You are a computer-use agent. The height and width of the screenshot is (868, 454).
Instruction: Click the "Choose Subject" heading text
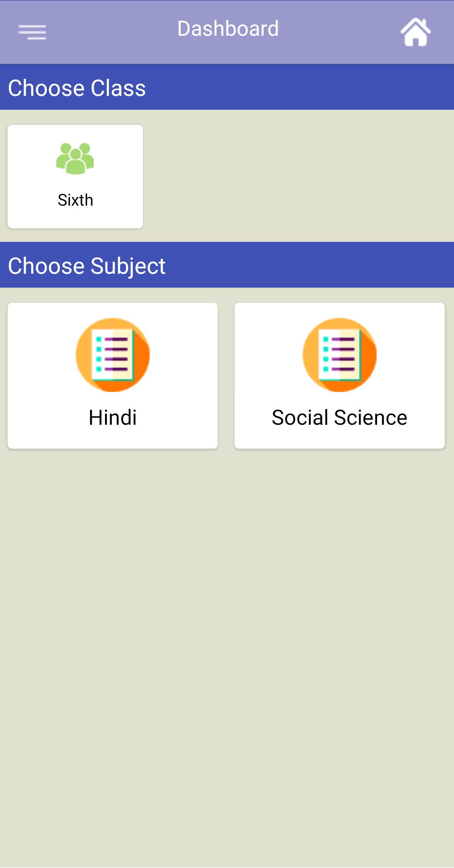pyautogui.click(x=87, y=266)
